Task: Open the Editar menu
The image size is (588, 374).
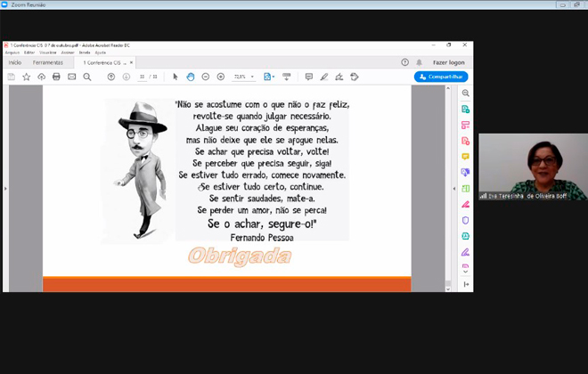Action: 29,53
